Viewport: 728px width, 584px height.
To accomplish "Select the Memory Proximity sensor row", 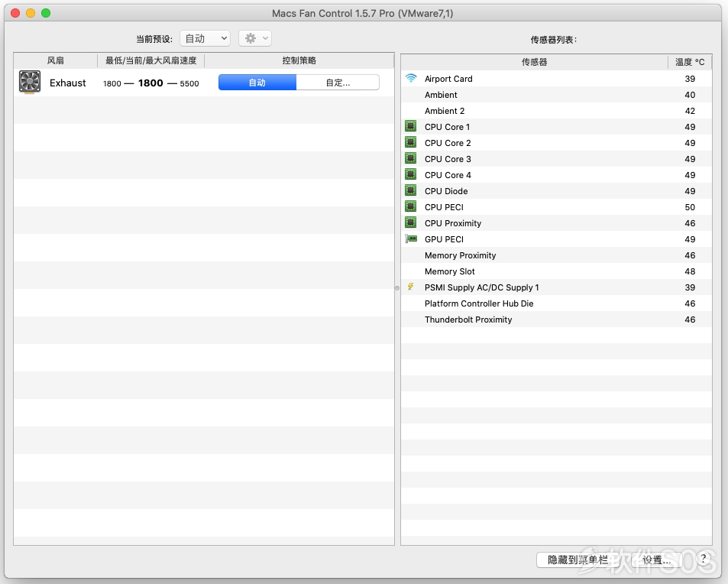I will 556,255.
